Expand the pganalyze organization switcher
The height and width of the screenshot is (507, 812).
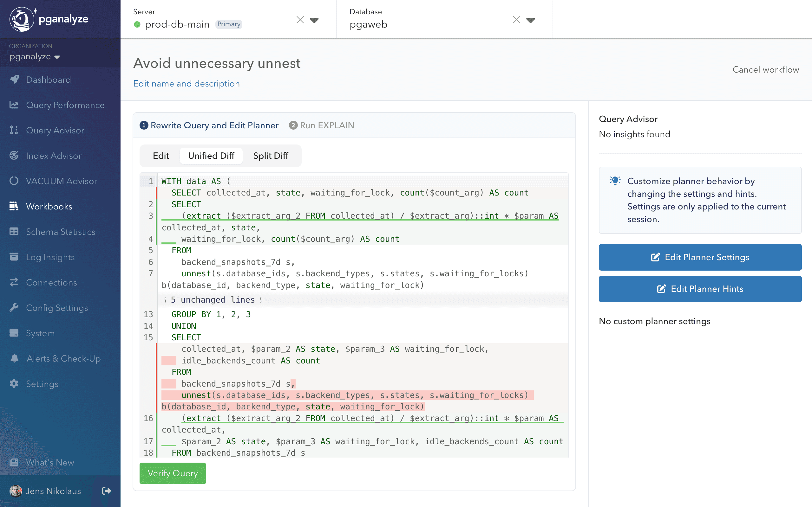click(35, 57)
